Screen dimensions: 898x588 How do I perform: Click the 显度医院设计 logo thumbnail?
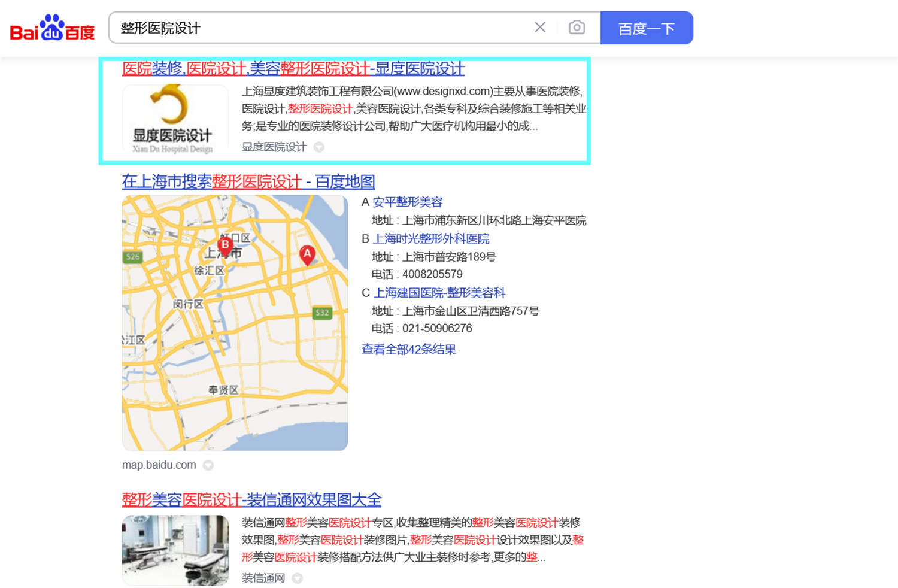[175, 120]
